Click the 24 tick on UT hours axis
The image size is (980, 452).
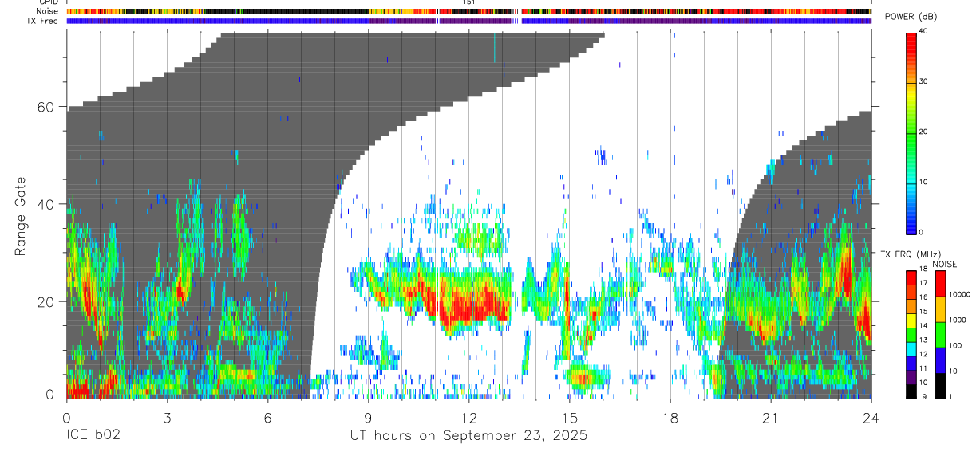(x=871, y=417)
